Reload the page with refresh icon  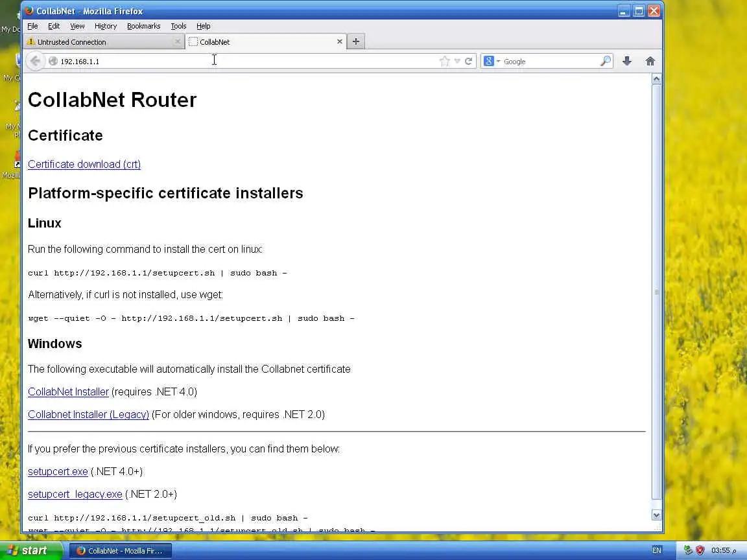(x=468, y=61)
